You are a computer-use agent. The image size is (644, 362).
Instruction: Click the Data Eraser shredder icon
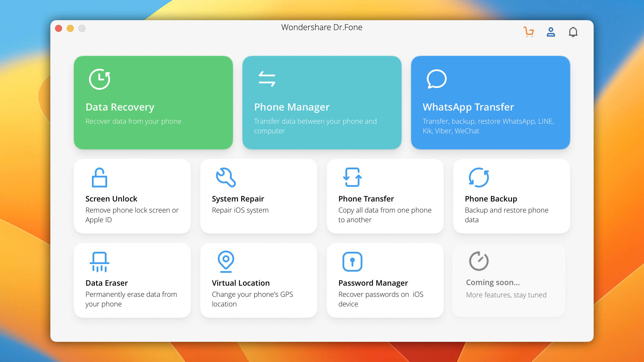click(100, 262)
